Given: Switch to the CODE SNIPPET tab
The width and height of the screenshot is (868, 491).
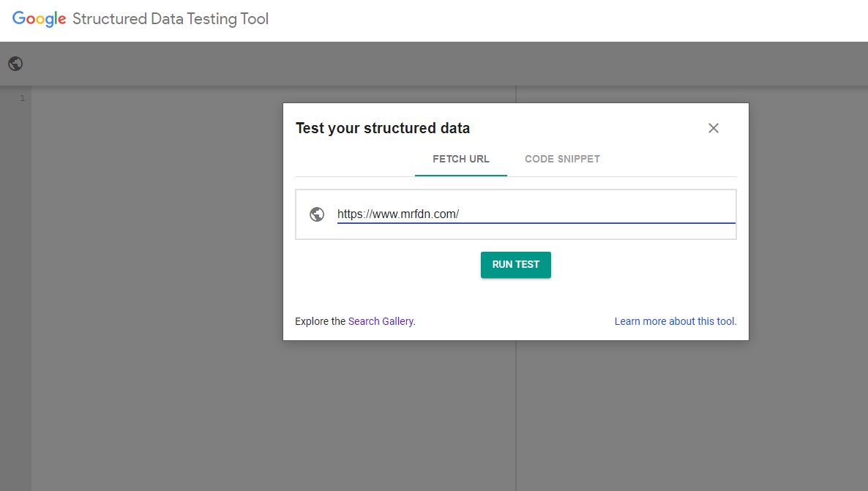Looking at the screenshot, I should point(562,160).
